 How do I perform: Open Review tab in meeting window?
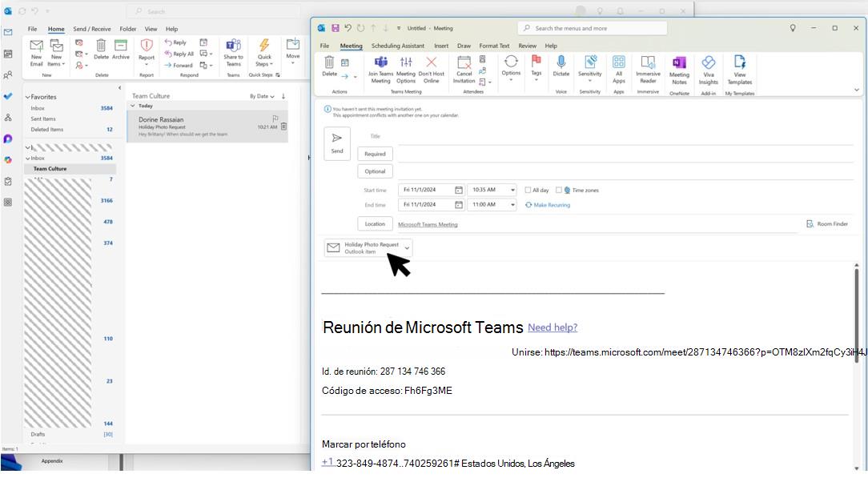pyautogui.click(x=527, y=46)
